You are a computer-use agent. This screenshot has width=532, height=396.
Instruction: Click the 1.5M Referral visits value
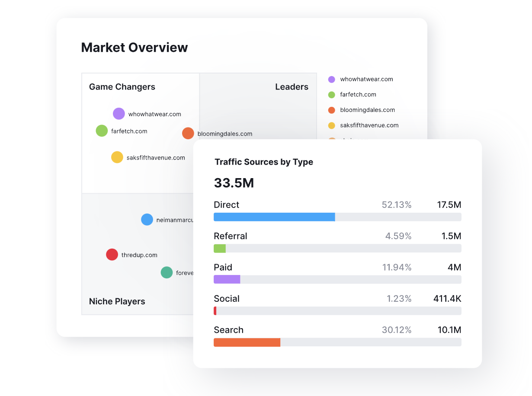[452, 236]
